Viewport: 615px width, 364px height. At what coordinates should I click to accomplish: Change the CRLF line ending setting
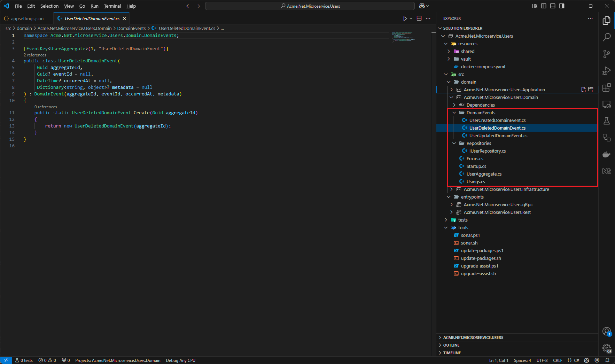pos(558,360)
